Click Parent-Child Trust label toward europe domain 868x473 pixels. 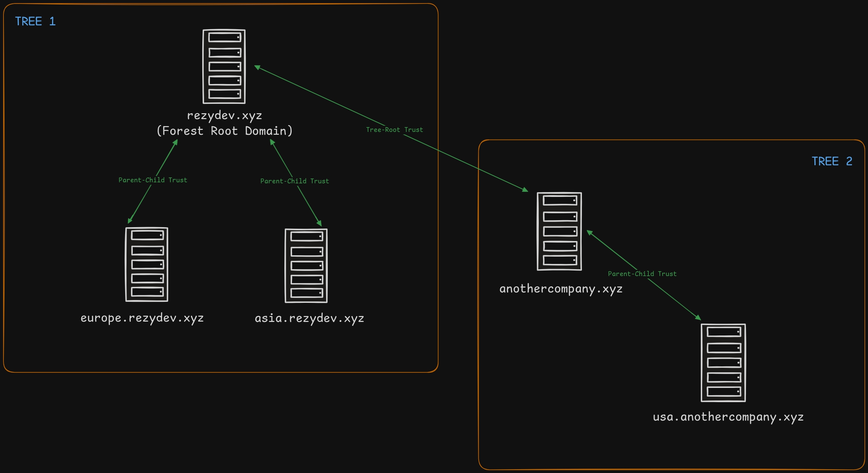(x=153, y=180)
